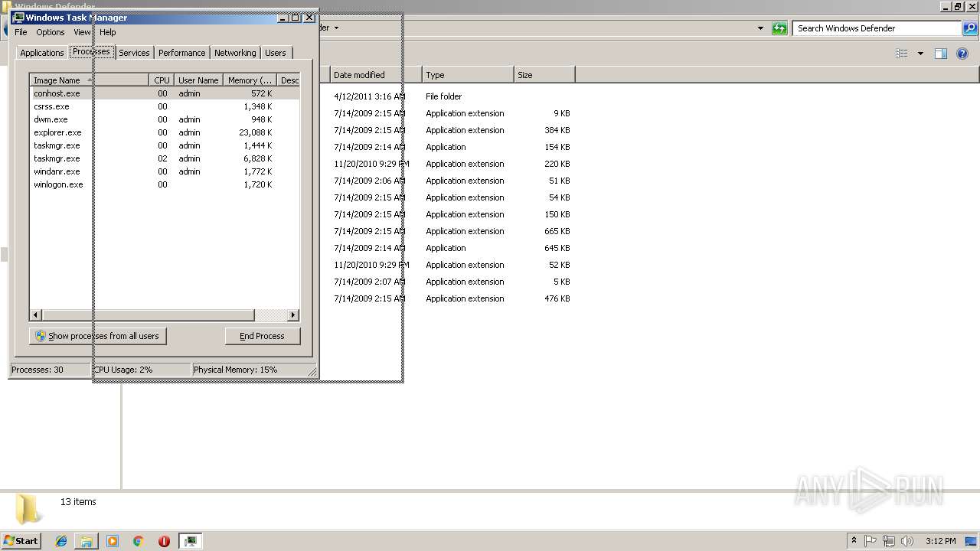This screenshot has width=980, height=551.
Task: Select the Task Manager taskbar icon
Action: [x=190, y=541]
